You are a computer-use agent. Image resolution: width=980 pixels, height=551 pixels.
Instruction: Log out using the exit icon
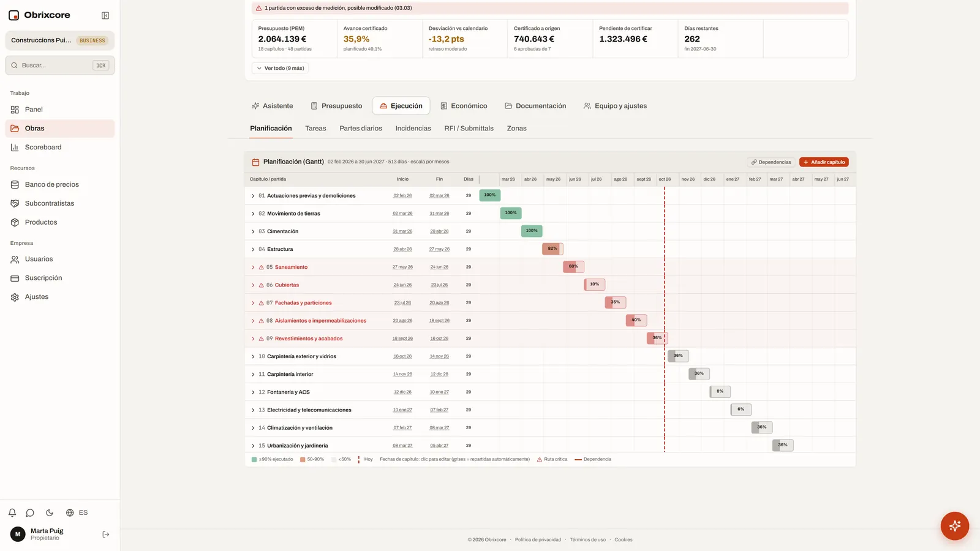pos(106,534)
